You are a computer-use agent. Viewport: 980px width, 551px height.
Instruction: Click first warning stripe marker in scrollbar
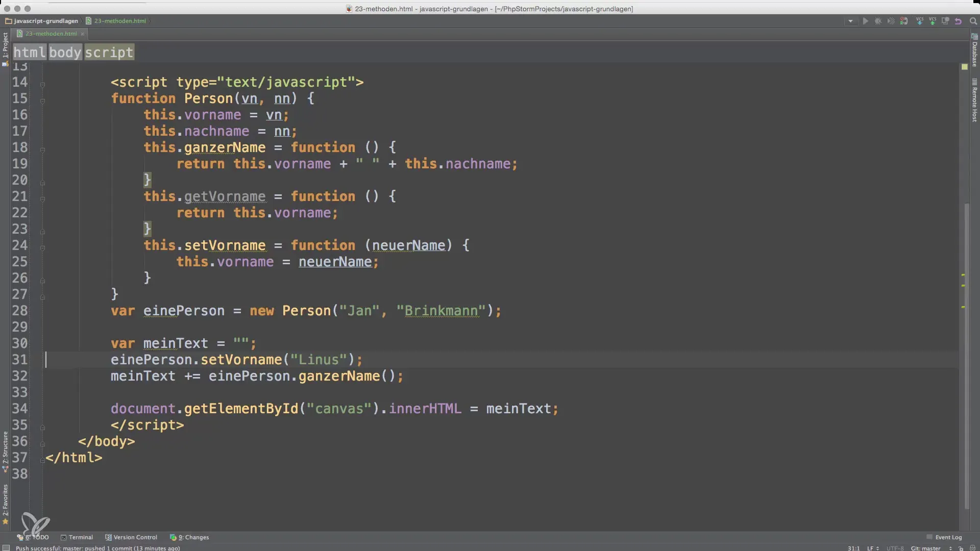click(963, 275)
